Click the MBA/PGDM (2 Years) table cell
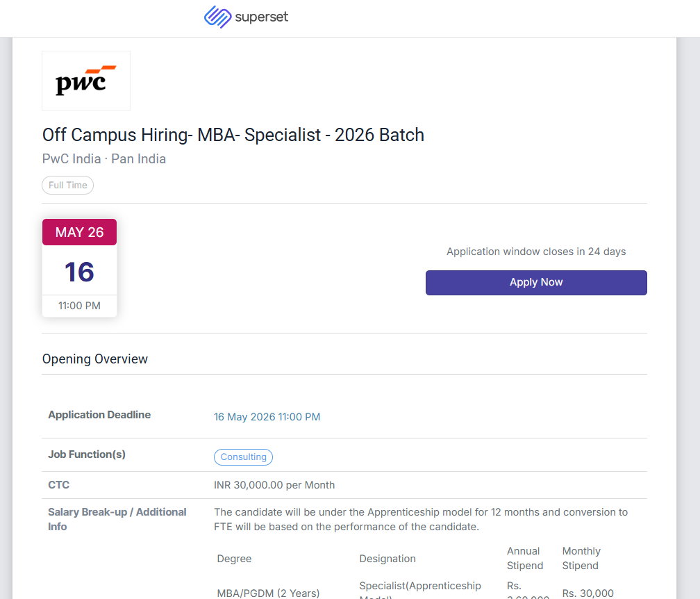700x599 pixels. click(x=268, y=593)
